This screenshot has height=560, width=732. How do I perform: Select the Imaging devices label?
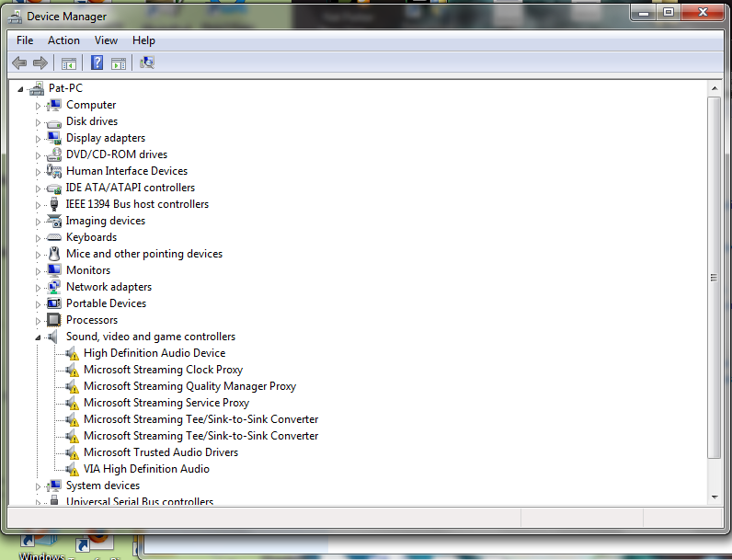point(105,221)
